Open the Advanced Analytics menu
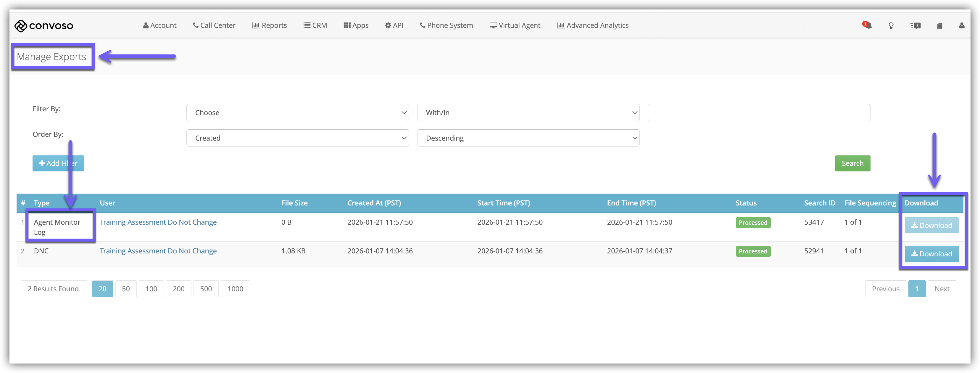 click(x=592, y=25)
